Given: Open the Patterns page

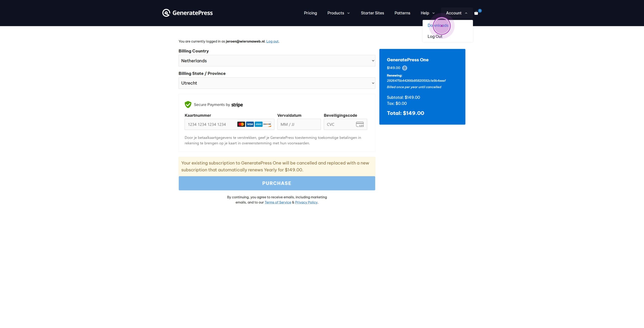Looking at the screenshot, I should pyautogui.click(x=402, y=13).
